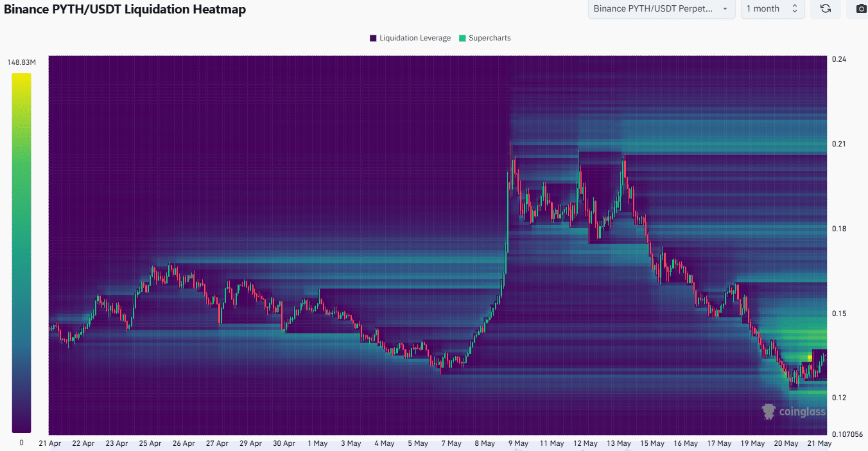Click the 17 May date axis label
The image size is (868, 451).
coord(719,443)
